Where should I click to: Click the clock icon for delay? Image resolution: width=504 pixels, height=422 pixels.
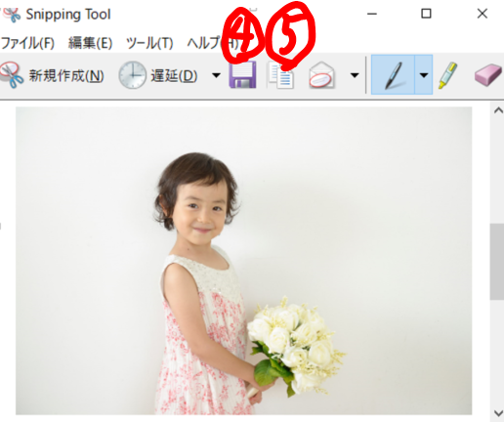[132, 75]
